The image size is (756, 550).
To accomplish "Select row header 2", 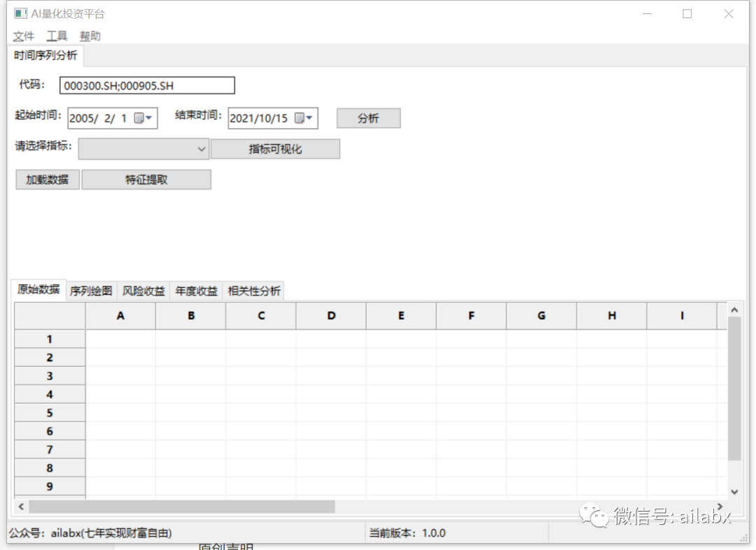I will point(50,358).
